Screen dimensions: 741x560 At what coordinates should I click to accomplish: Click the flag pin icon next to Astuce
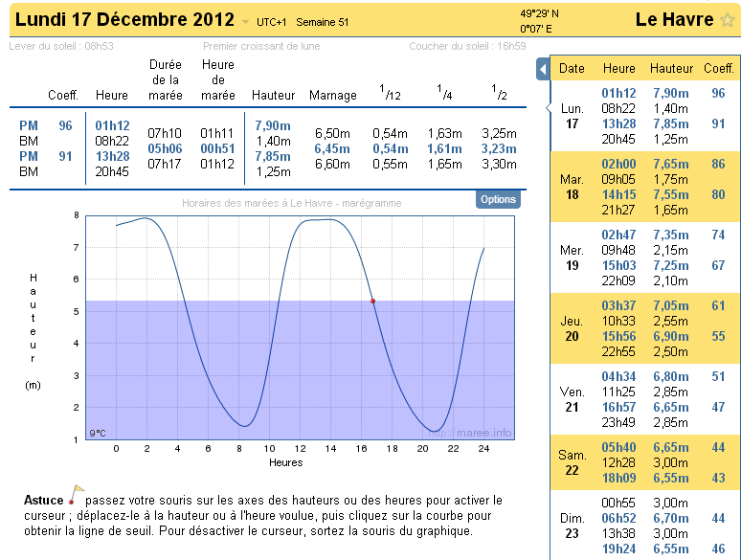click(76, 496)
